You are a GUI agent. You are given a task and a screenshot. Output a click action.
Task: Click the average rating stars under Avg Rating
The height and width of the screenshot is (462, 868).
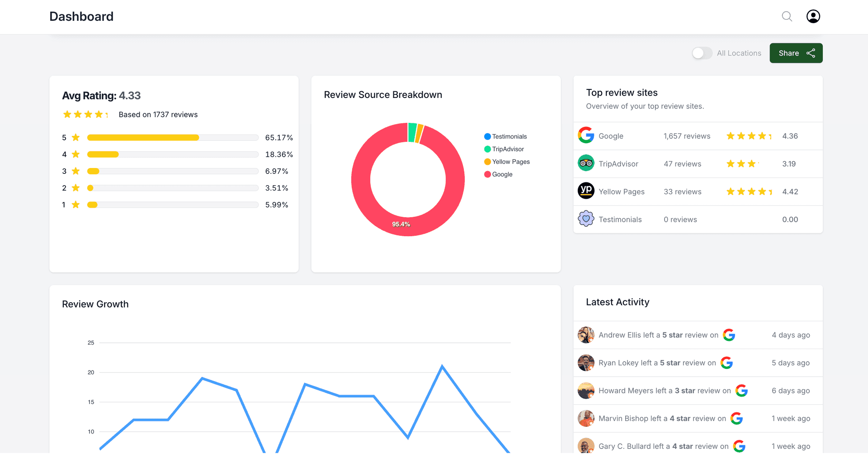pyautogui.click(x=85, y=114)
